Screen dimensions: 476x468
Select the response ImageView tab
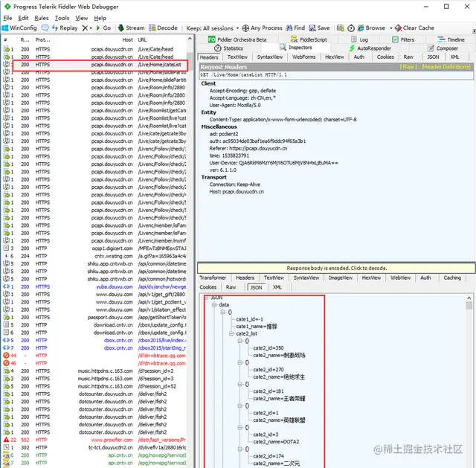point(341,278)
